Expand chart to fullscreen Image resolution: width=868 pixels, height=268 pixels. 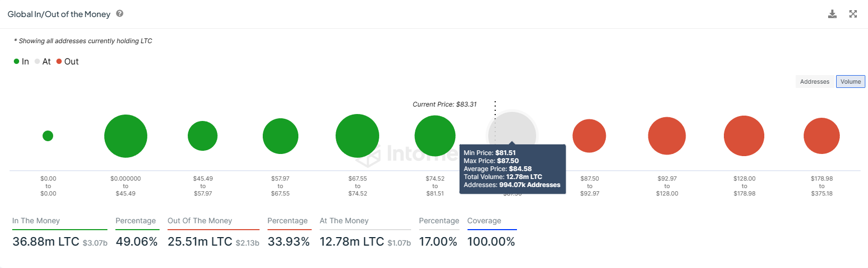pyautogui.click(x=853, y=14)
